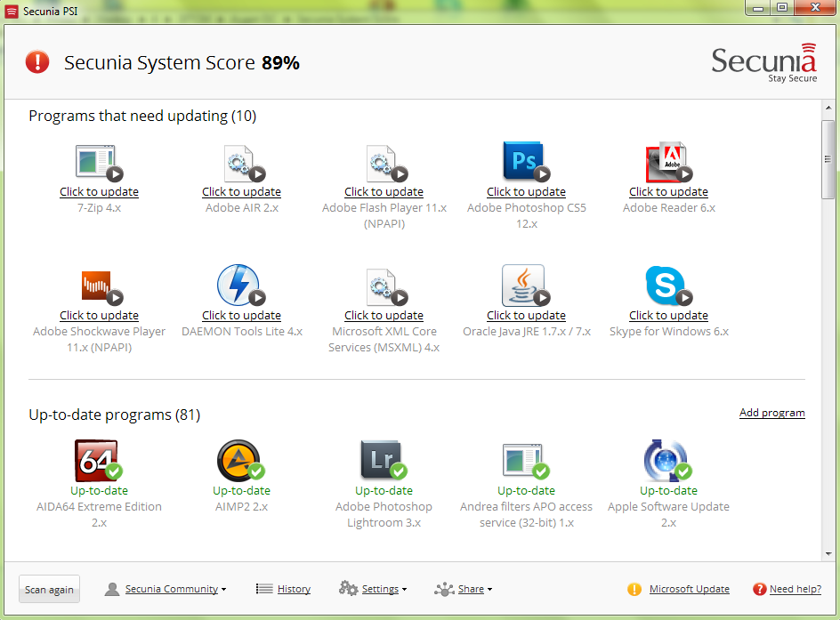Click to update 7-Zip 4.x
840x620 pixels.
[99, 191]
